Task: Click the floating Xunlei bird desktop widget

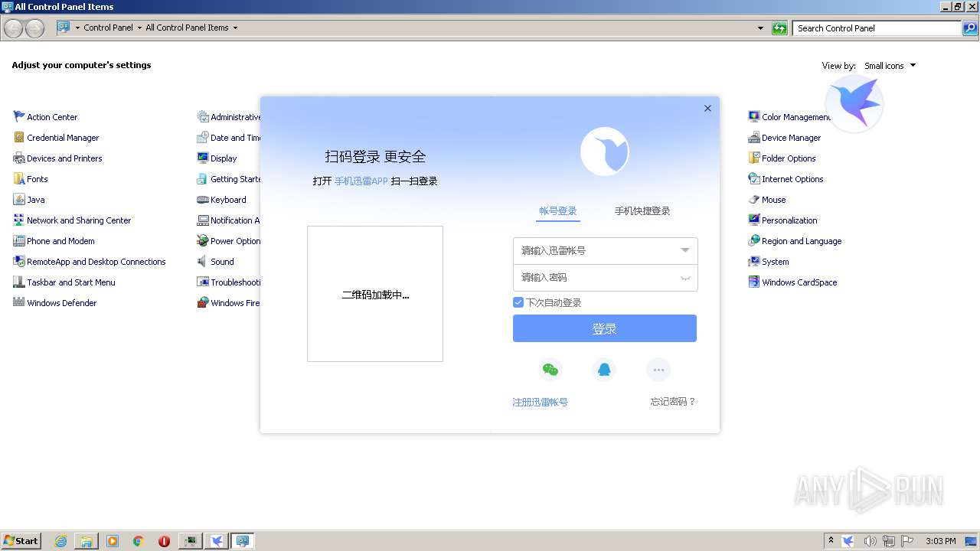Action: tap(854, 104)
